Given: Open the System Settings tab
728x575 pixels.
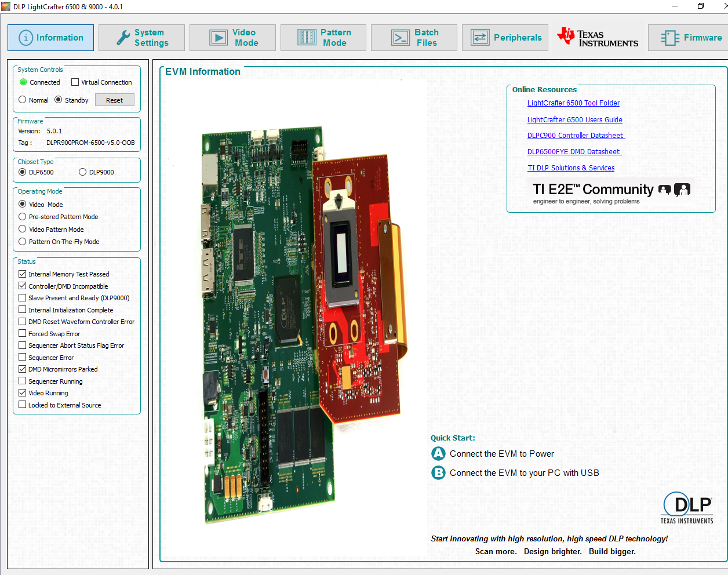Looking at the screenshot, I should (141, 38).
